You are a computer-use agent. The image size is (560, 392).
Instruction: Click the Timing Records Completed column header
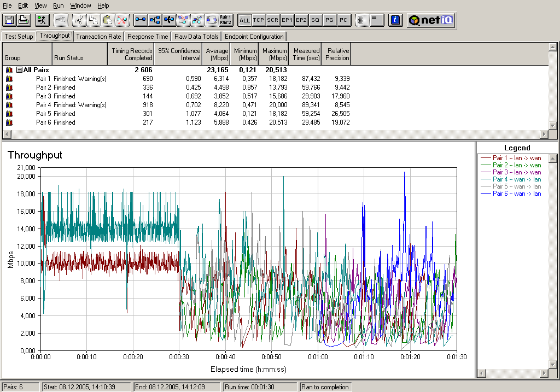click(131, 54)
